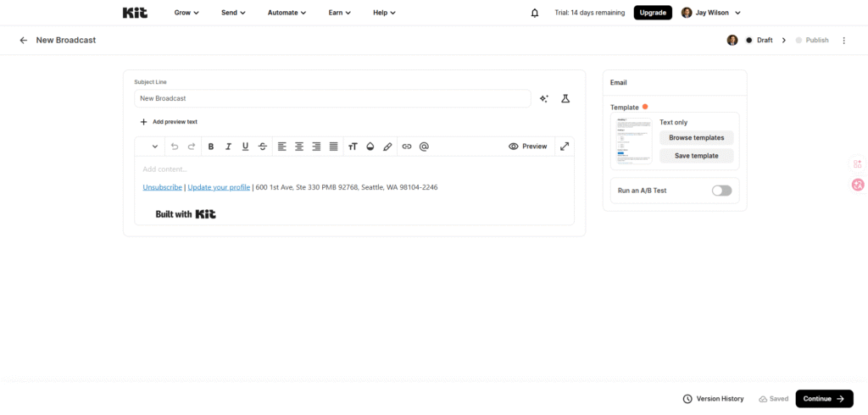Toggle italic formatting
Viewport: 868px width, 415px height.
click(x=228, y=147)
